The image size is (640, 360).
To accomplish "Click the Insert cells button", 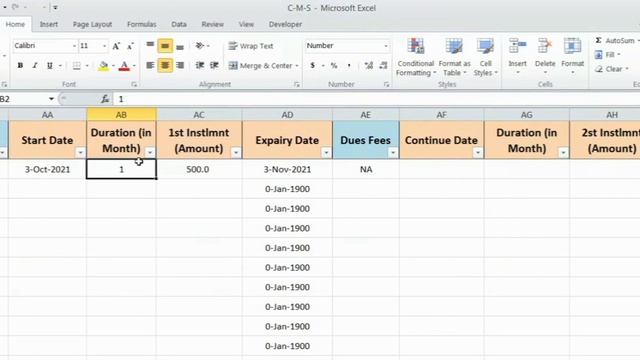I will click(x=517, y=56).
